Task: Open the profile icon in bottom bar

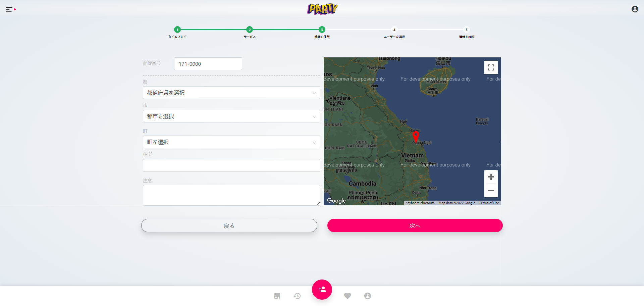Action: tap(368, 296)
